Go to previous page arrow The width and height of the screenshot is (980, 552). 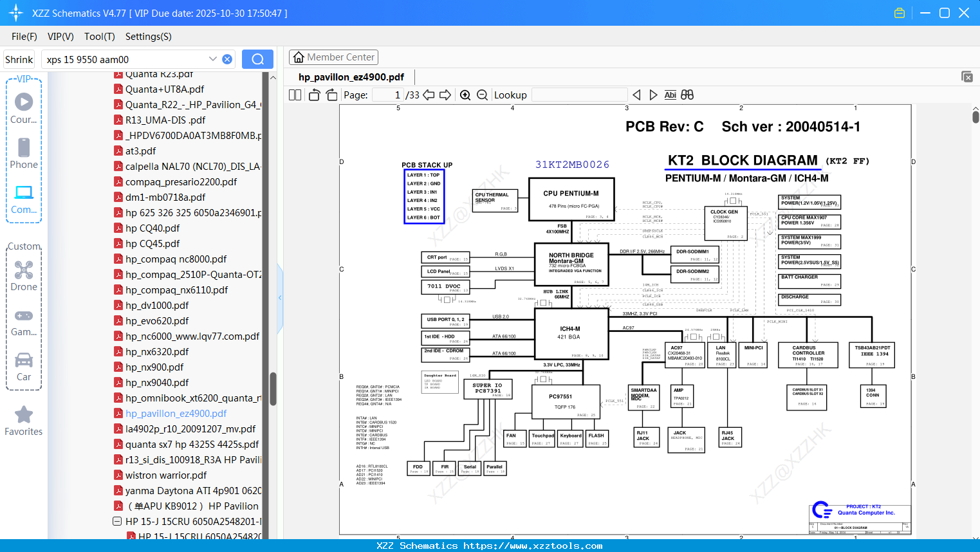pos(429,95)
